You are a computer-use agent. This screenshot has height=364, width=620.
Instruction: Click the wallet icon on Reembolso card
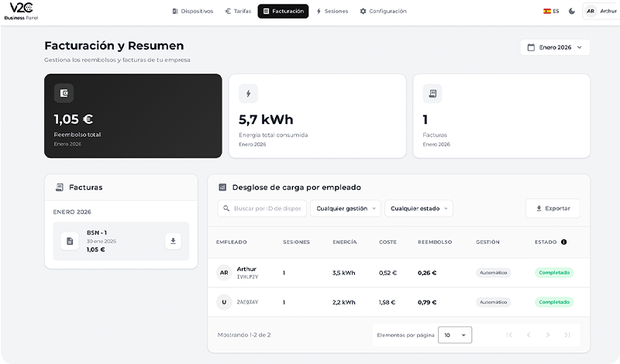[x=64, y=94]
